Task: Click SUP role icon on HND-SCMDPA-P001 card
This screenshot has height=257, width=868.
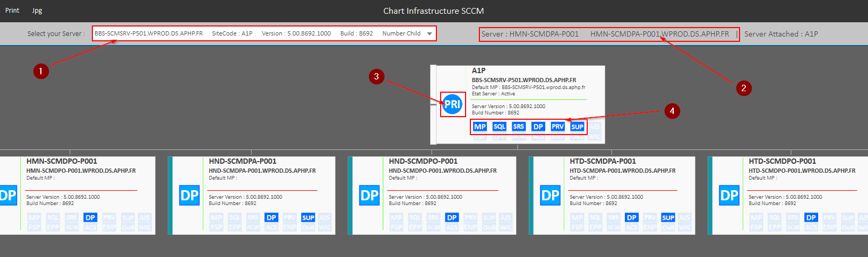Action: coord(308,218)
